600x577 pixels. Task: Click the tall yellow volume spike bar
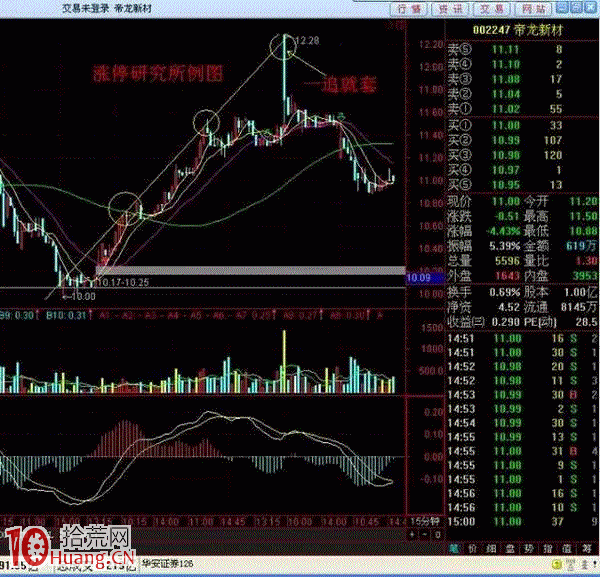[x=284, y=361]
